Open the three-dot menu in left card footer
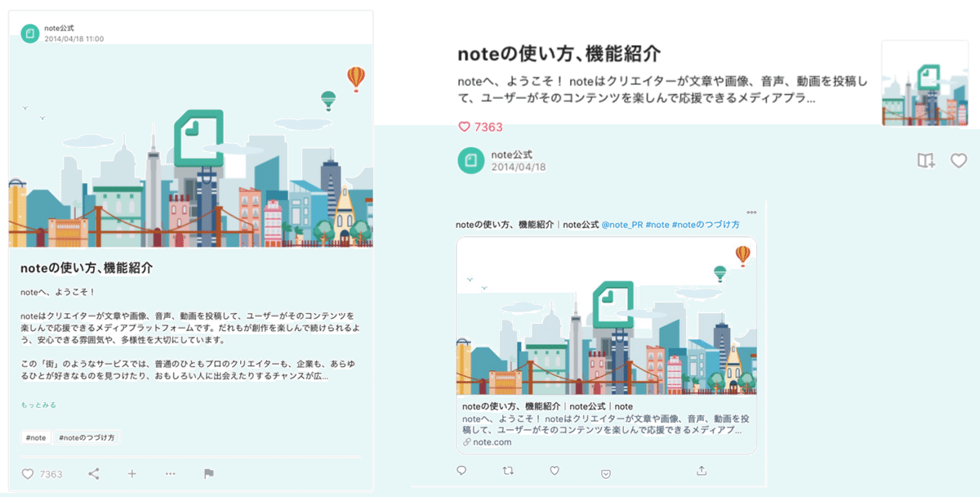The image size is (980, 497). tap(170, 474)
